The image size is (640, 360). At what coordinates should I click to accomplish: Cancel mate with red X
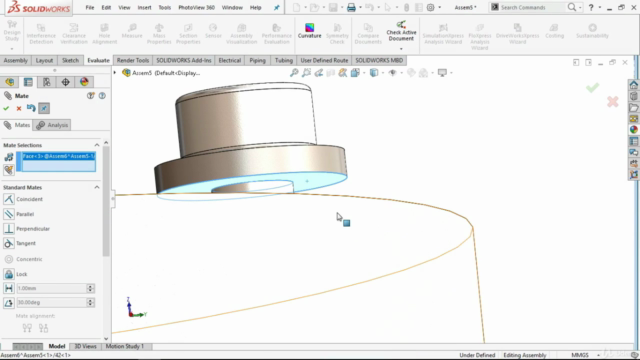point(19,108)
